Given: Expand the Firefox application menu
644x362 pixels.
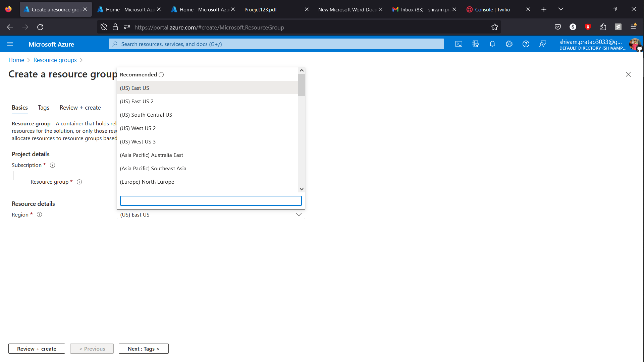Looking at the screenshot, I should tap(634, 27).
